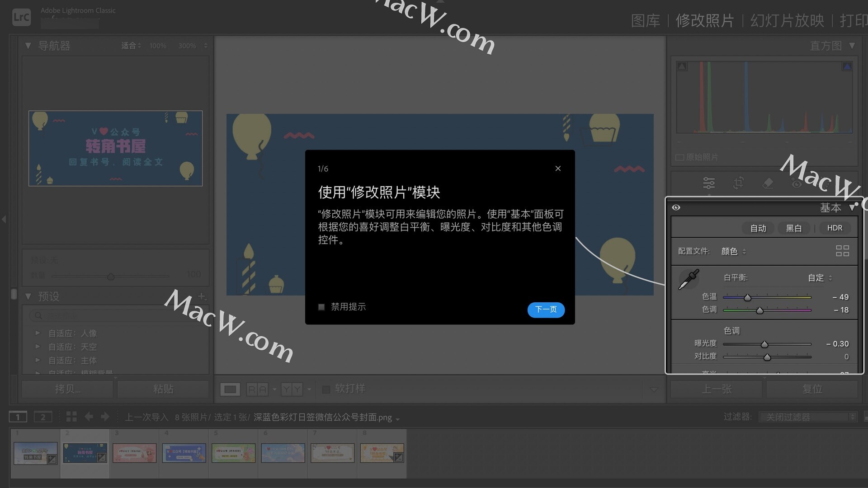Viewport: 868px width, 488px height.
Task: Select the loupe view icon
Action: tap(230, 389)
